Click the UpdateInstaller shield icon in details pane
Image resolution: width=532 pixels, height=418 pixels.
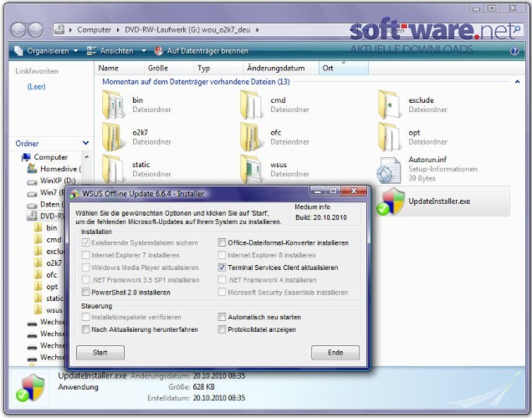click(30, 388)
